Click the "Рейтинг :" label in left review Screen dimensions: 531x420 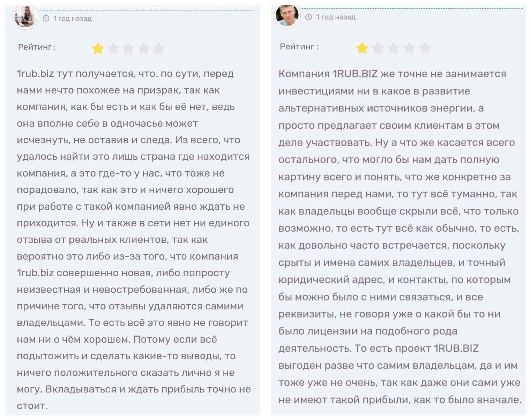click(37, 47)
